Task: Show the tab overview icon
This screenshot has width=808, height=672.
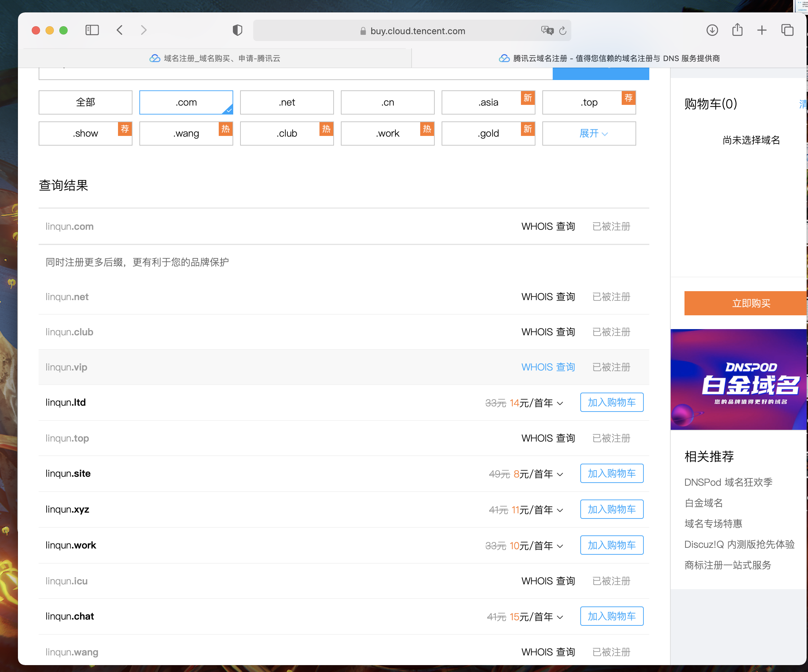Action: click(x=787, y=30)
